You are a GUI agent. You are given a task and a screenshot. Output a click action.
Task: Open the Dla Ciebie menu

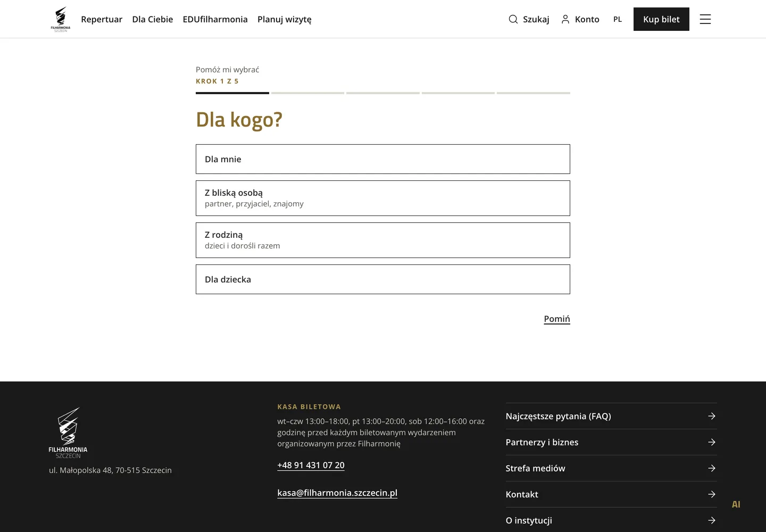click(x=153, y=19)
